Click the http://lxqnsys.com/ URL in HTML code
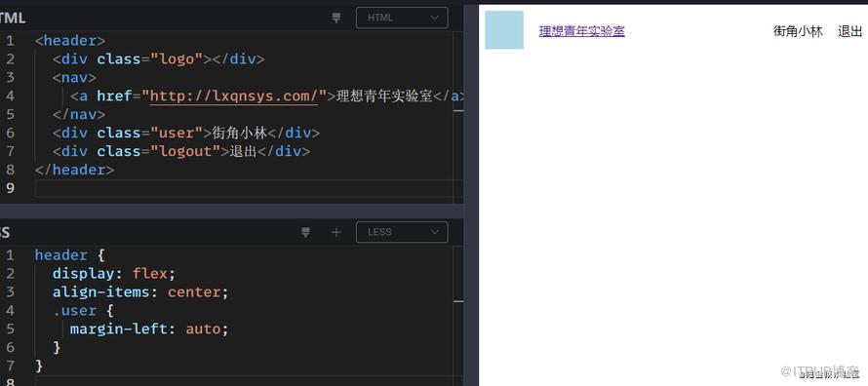This screenshot has height=386, width=868. (x=234, y=96)
